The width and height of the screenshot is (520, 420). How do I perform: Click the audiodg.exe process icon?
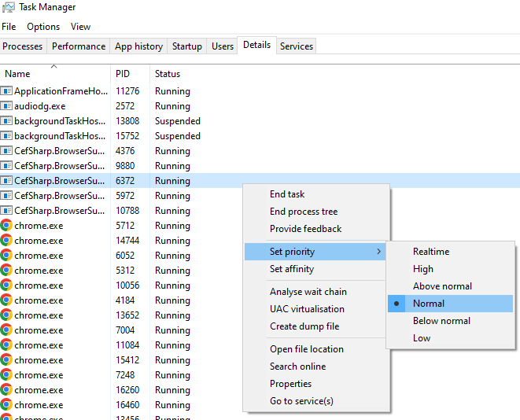point(7,106)
